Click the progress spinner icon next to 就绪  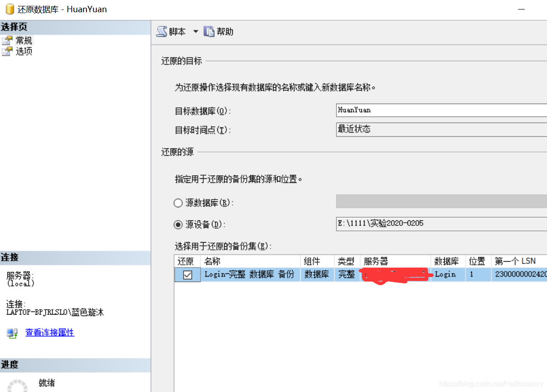coord(17,384)
